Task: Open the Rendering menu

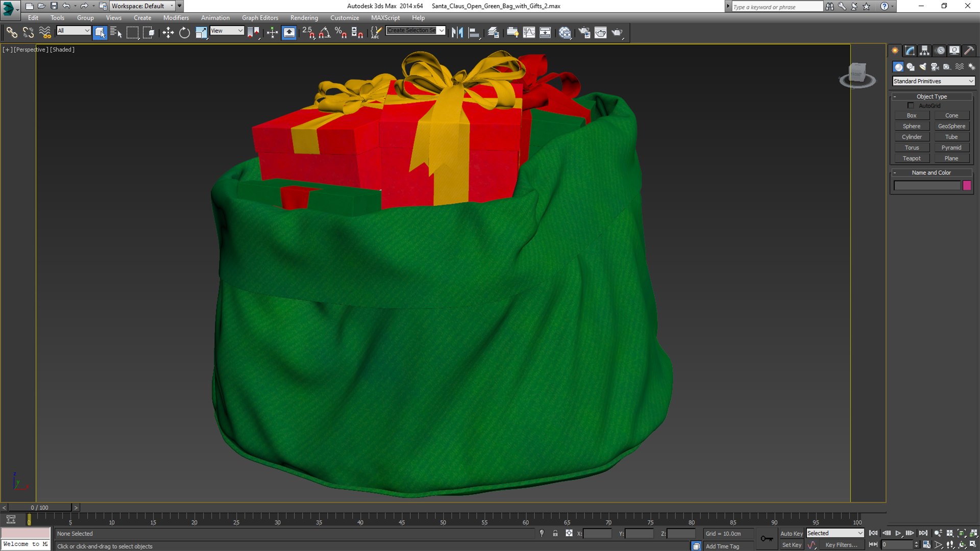Action: point(304,17)
